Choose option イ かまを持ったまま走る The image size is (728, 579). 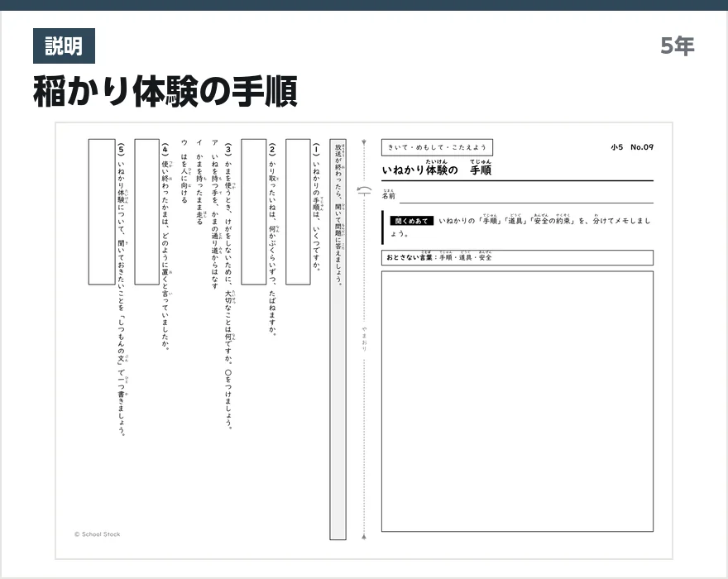click(x=199, y=182)
